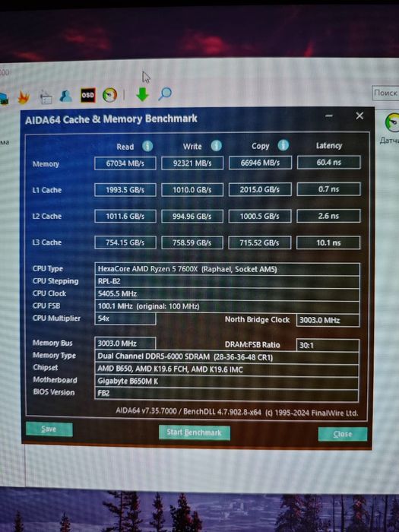This screenshot has width=399, height=532.
Task: Select L1 Cache copy value 2015.0 GB/s
Action: pos(260,189)
